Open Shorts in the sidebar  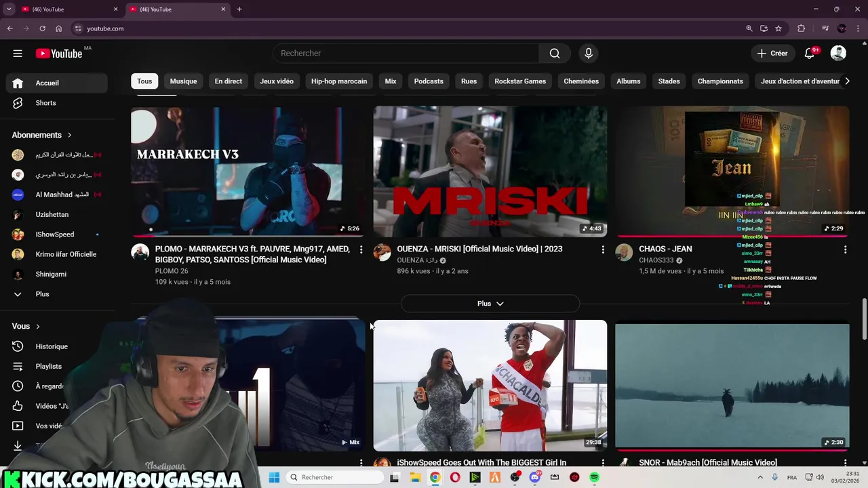[56, 103]
